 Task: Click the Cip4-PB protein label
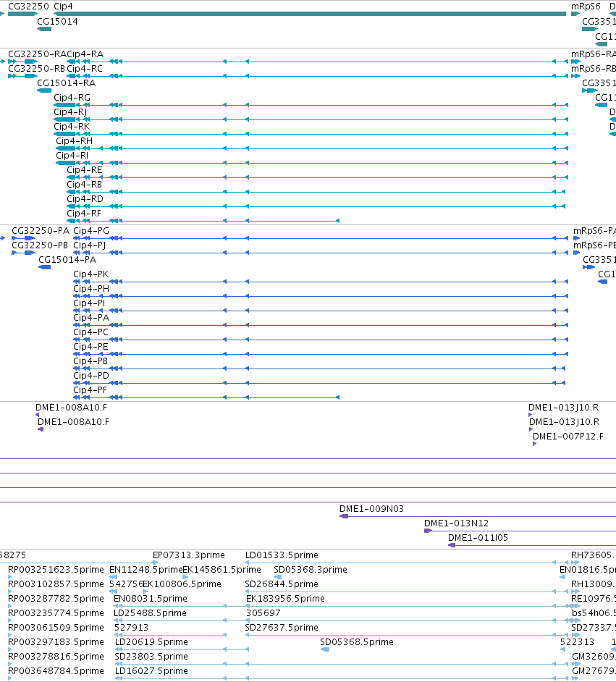[90, 361]
